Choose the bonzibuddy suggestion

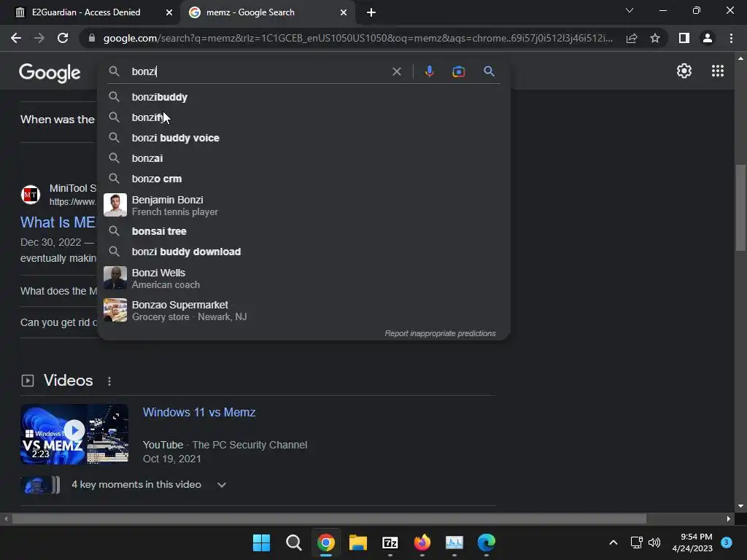tap(303, 97)
